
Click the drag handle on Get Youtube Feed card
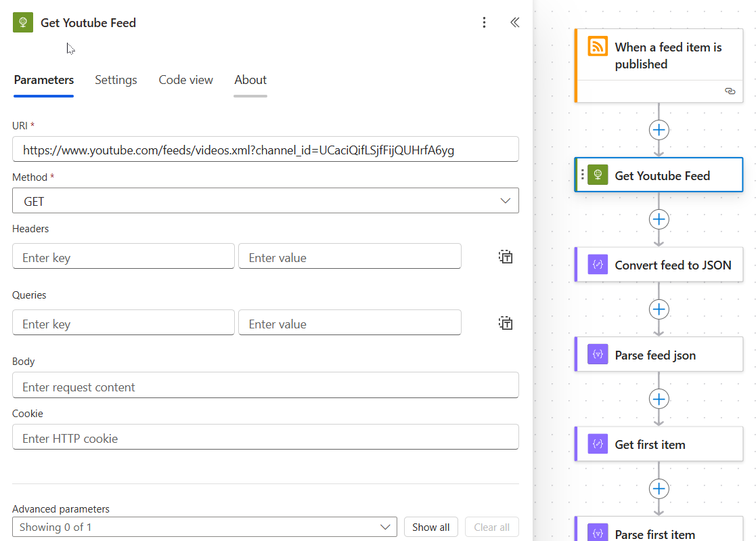(582, 175)
